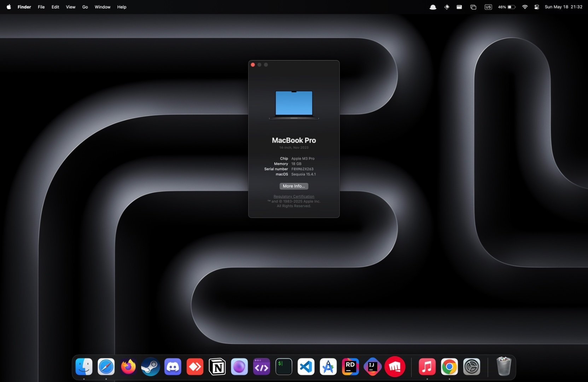Image resolution: width=588 pixels, height=382 pixels.
Task: Close the About This Mac window
Action: [x=253, y=65]
